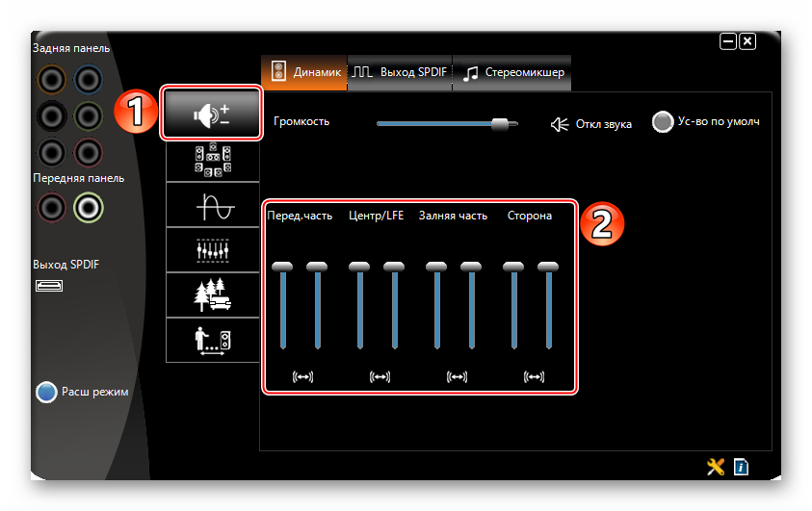Switch to the Выход SPDIF tab
The height and width of the screenshot is (511, 812).
(x=400, y=72)
